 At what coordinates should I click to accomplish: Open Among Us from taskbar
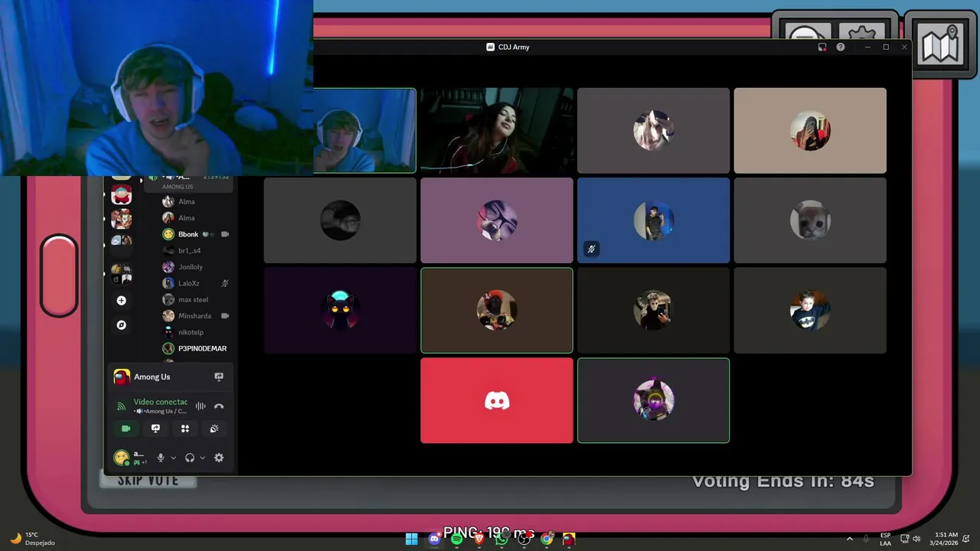569,539
